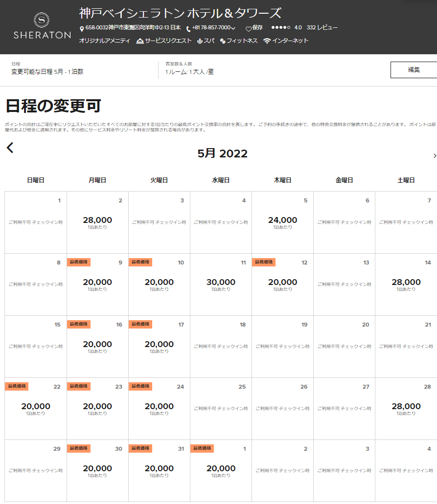
Task: Click the 編集 edit button
Action: click(x=414, y=70)
